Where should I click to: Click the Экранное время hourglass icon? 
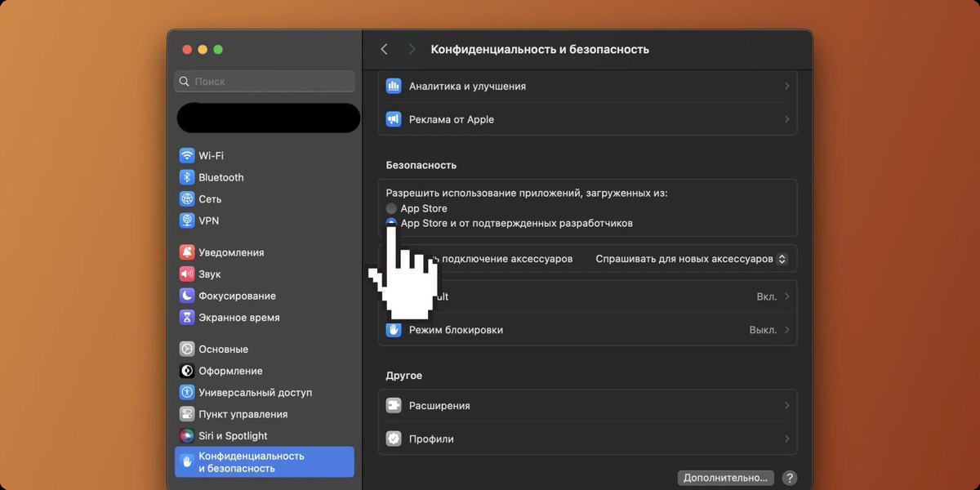[187, 318]
